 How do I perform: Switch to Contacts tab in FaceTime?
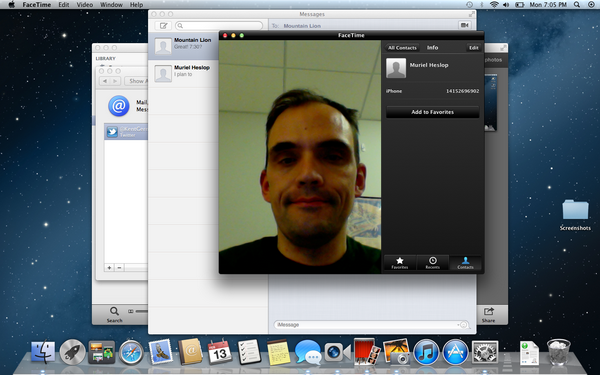(x=465, y=263)
